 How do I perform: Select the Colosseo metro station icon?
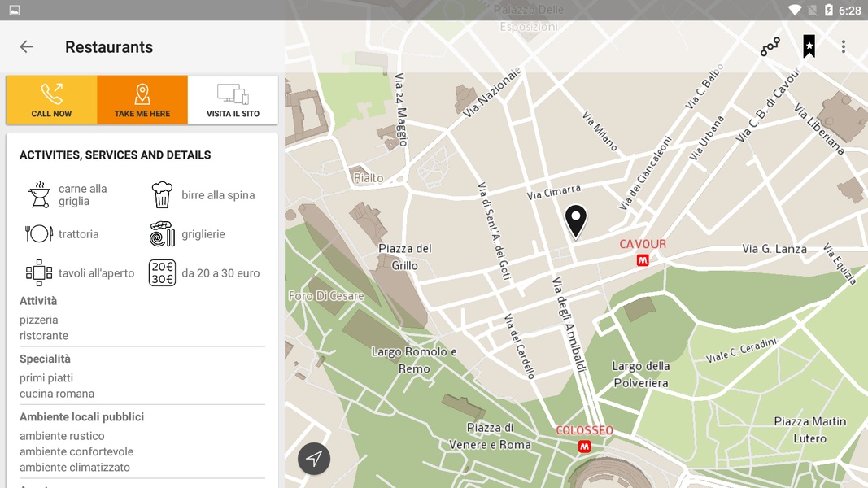coord(584,446)
